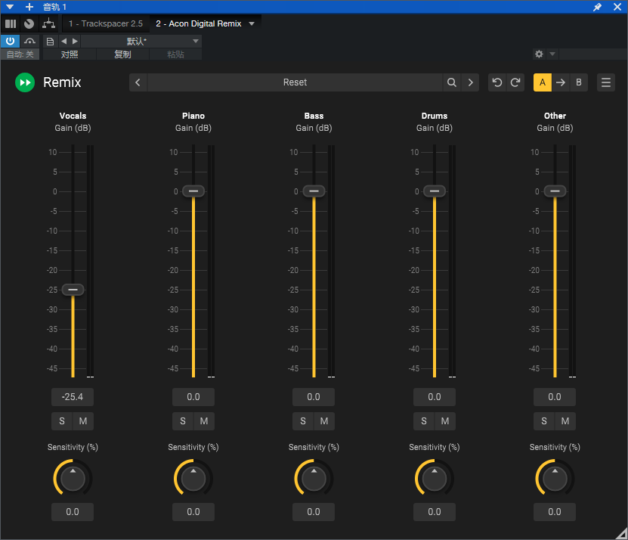Click the Vocals gain value field
Viewport: 628px width, 540px height.
click(72, 398)
